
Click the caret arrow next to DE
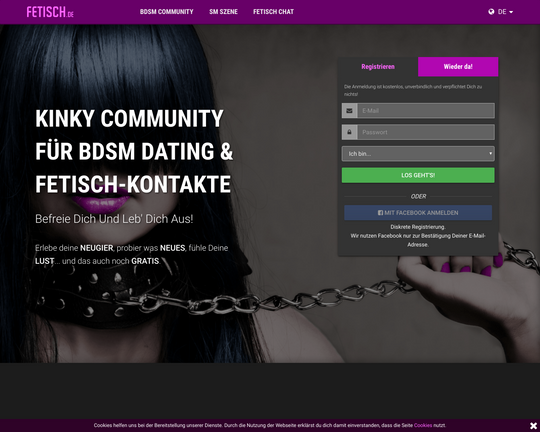click(511, 12)
